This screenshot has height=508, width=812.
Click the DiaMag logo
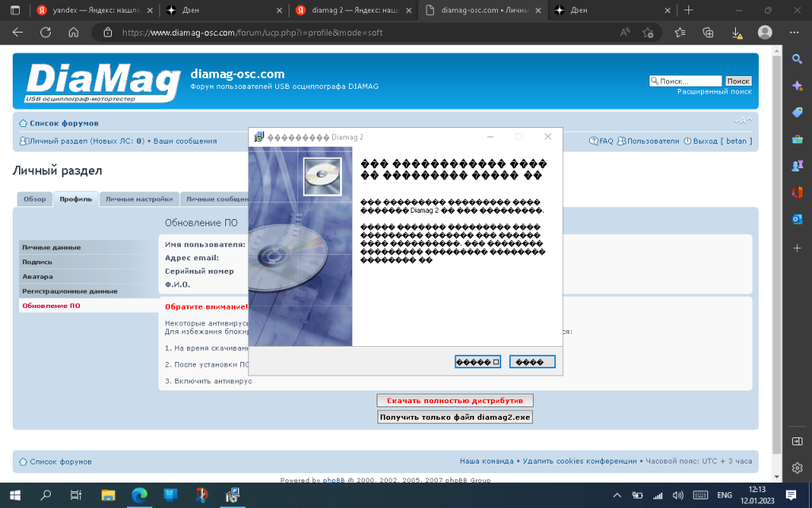[x=102, y=82]
